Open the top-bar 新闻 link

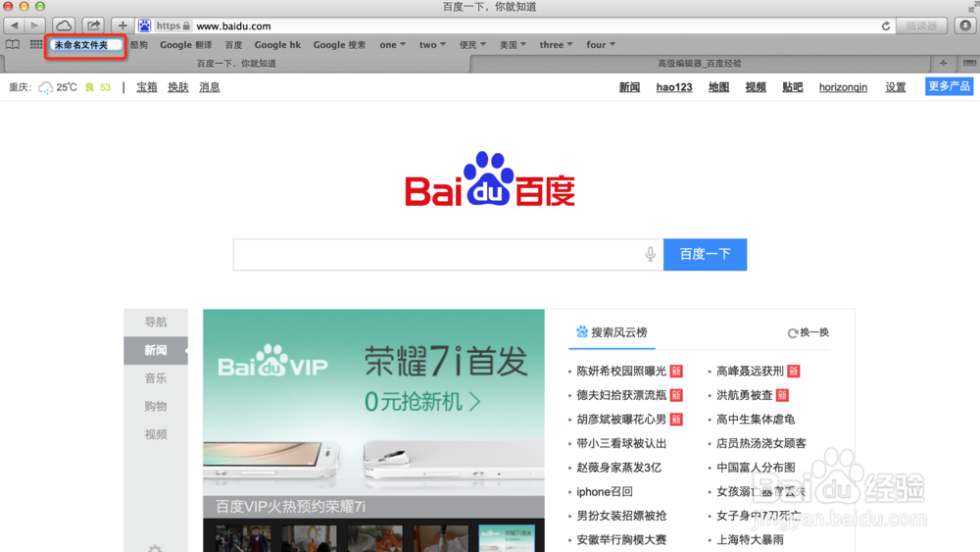(x=629, y=87)
